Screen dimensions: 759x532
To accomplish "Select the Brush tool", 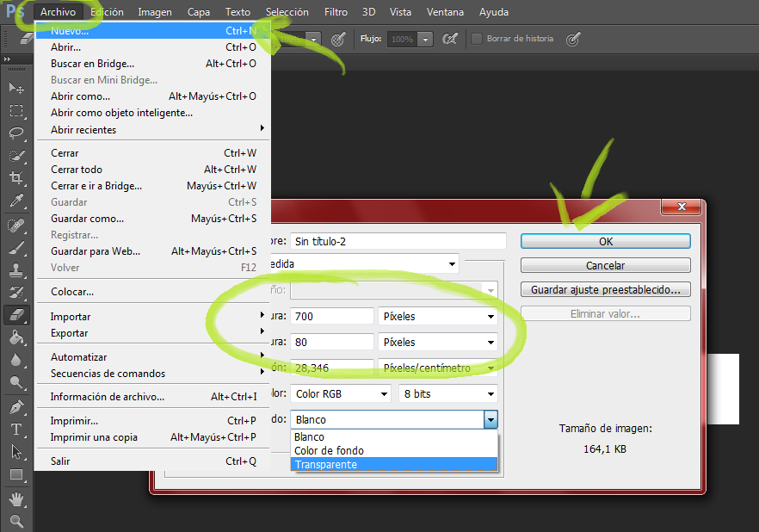I will 16,248.
